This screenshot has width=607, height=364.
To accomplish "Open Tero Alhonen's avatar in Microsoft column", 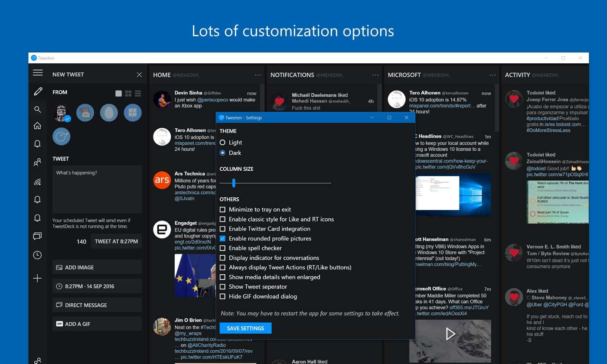I will (397, 99).
